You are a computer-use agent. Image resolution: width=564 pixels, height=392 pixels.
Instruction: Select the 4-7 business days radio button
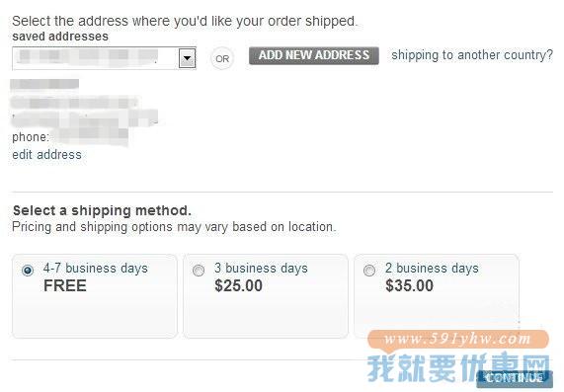[x=28, y=270]
